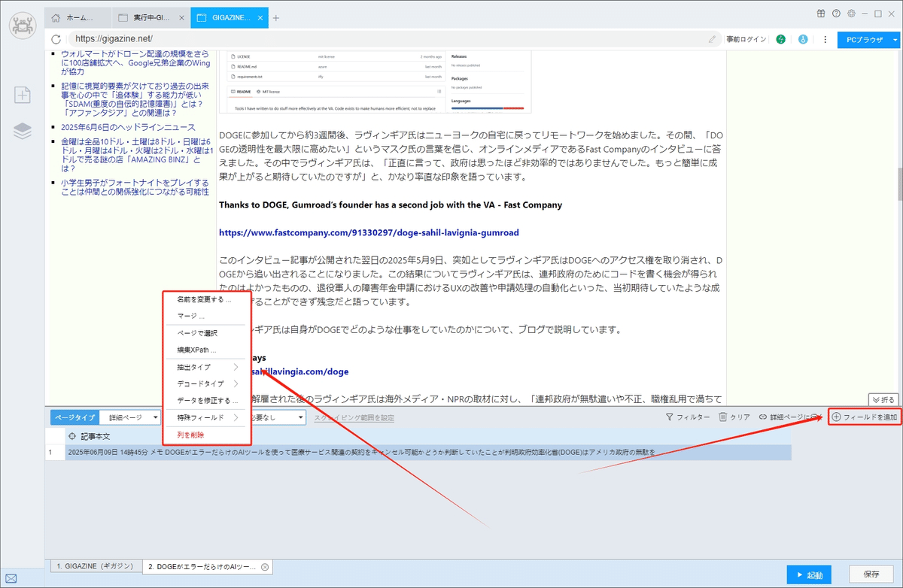Open the 小学生男子がフォートナイト sidebar link

pos(135,187)
